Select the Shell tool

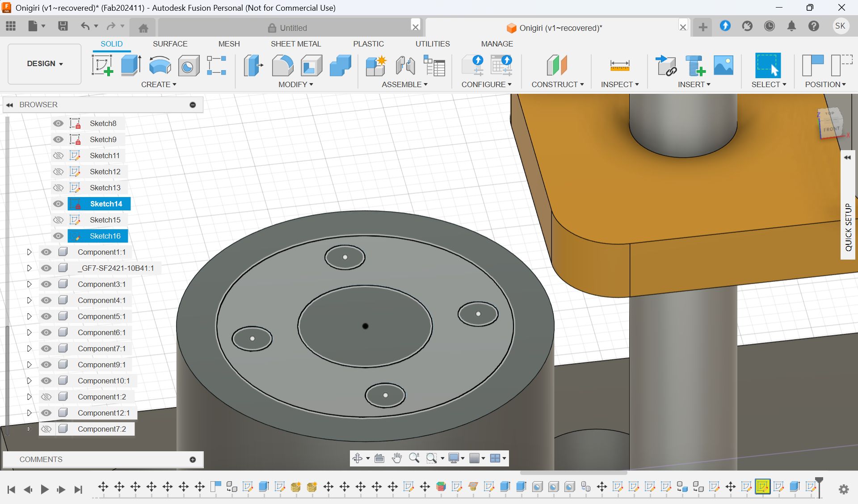311,65
